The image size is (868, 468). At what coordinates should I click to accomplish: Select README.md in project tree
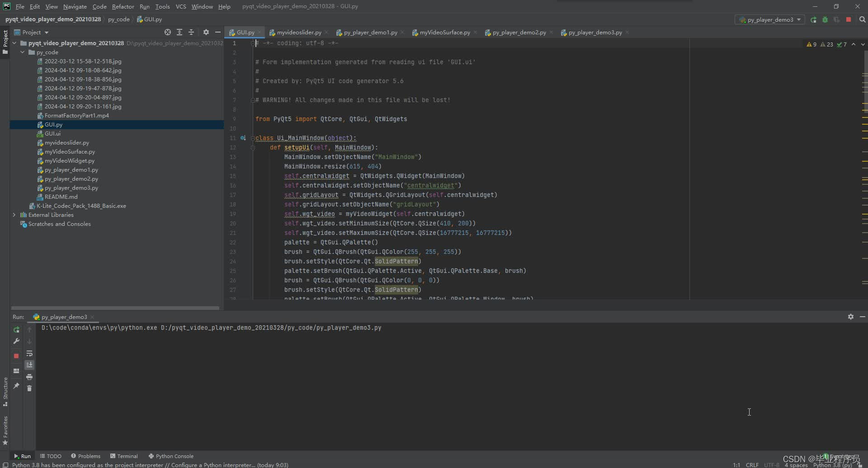[61, 197]
